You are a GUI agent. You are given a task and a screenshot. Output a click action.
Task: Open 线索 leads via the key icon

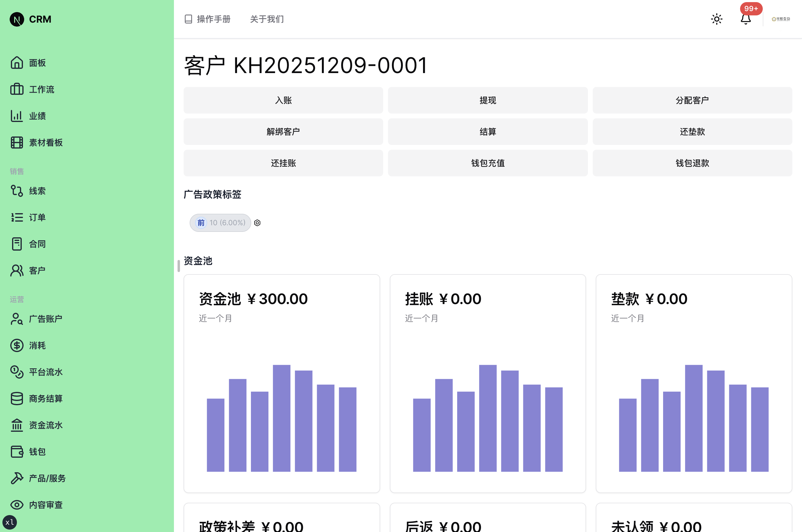click(x=17, y=191)
